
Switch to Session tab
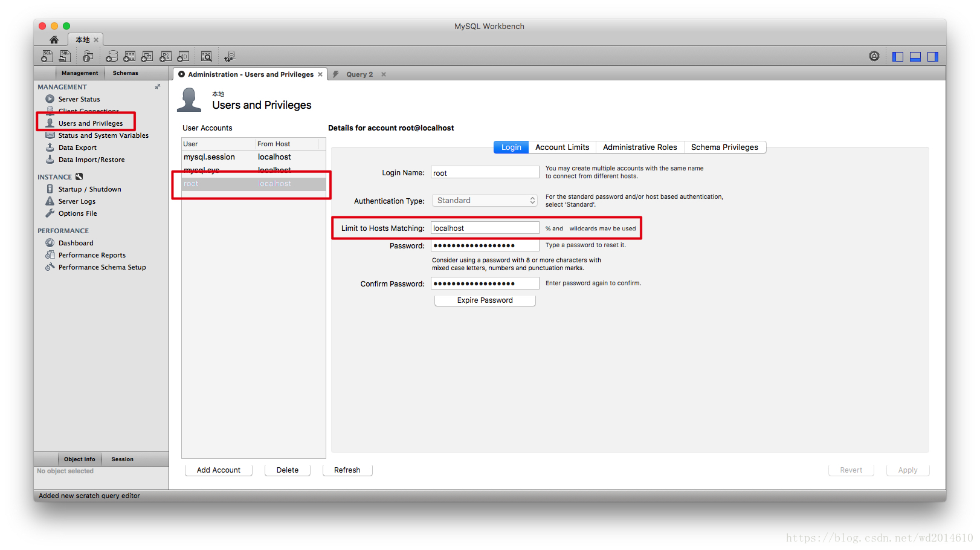pyautogui.click(x=122, y=459)
